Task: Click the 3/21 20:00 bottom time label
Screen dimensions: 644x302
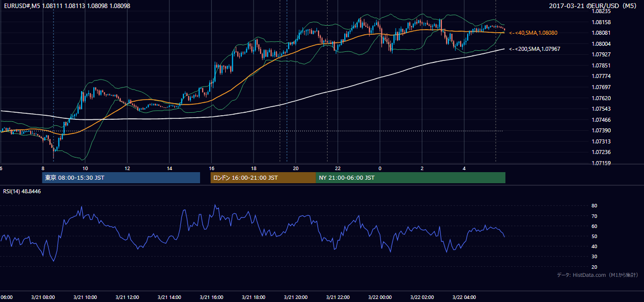Action: (x=296, y=297)
